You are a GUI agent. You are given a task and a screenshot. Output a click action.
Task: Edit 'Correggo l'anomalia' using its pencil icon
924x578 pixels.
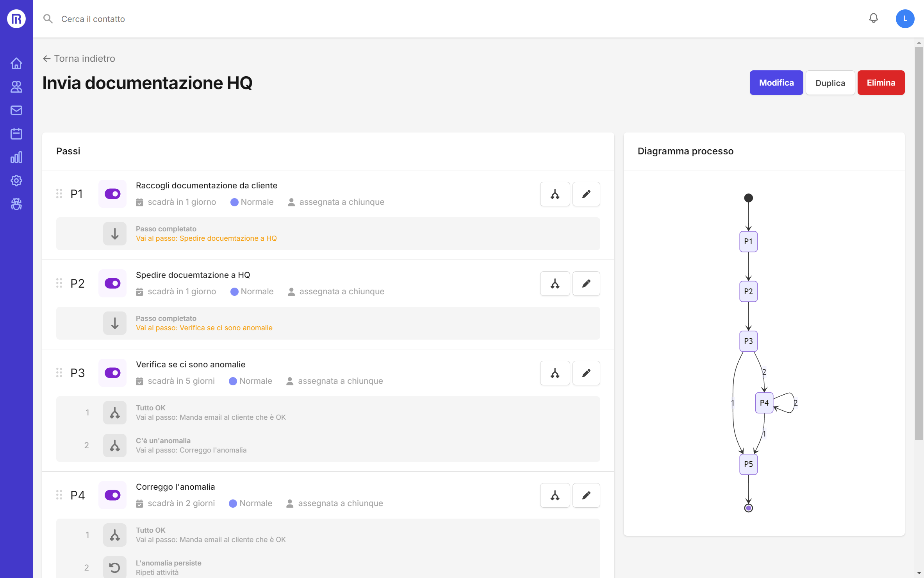pos(586,495)
